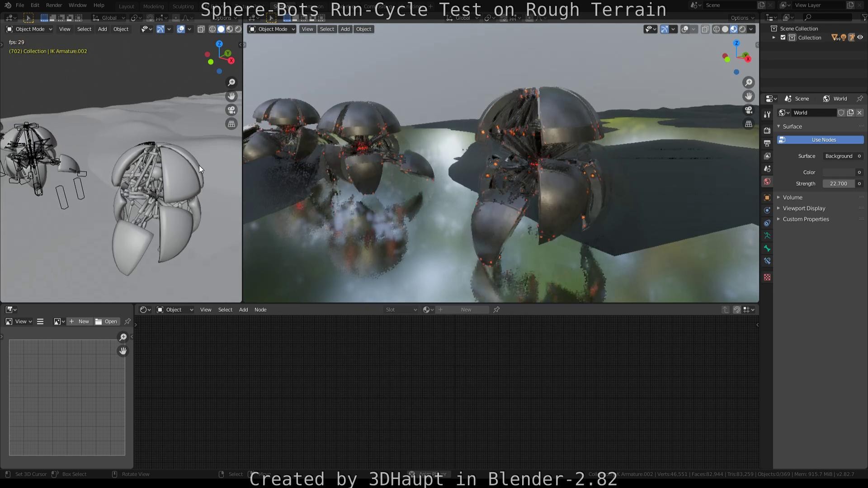Open the World properties tab
Screen dimensions: 868x488
click(x=767, y=181)
